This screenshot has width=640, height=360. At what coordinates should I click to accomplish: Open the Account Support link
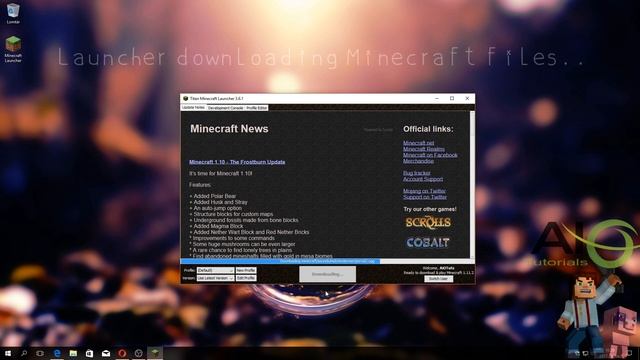tap(423, 179)
